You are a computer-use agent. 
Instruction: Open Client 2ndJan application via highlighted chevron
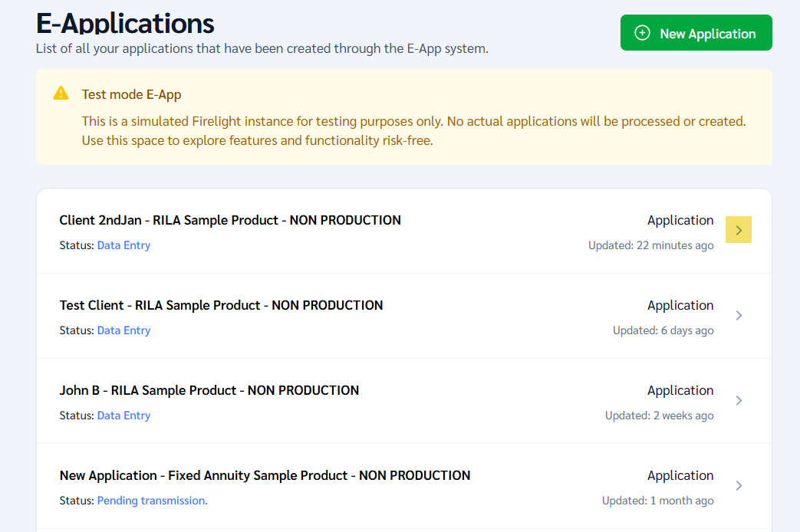(739, 230)
